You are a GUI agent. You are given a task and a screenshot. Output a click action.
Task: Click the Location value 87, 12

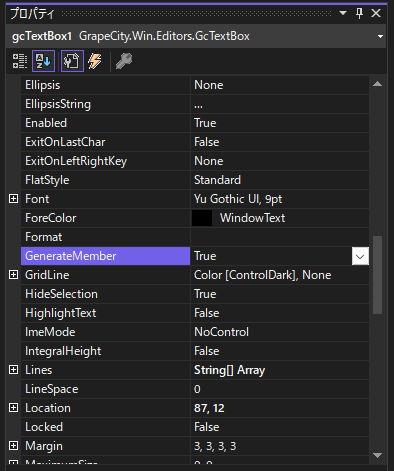(209, 408)
